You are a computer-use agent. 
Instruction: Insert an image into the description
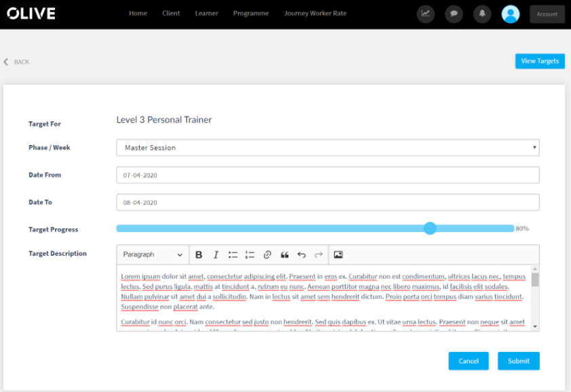[338, 254]
